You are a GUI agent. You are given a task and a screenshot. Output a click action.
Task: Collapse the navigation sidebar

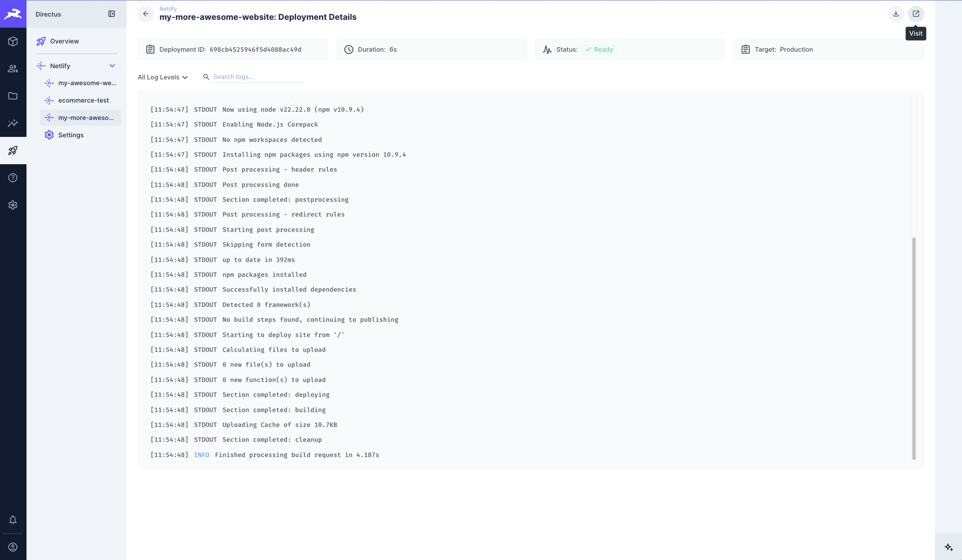pos(111,14)
